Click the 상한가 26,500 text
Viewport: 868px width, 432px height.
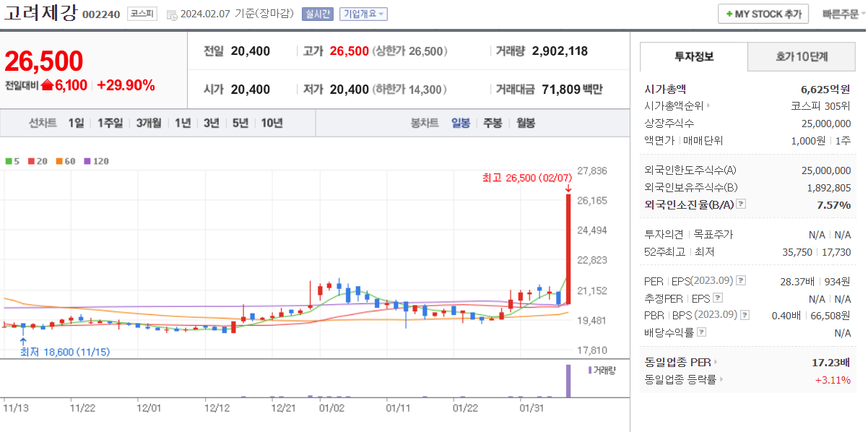[x=410, y=51]
